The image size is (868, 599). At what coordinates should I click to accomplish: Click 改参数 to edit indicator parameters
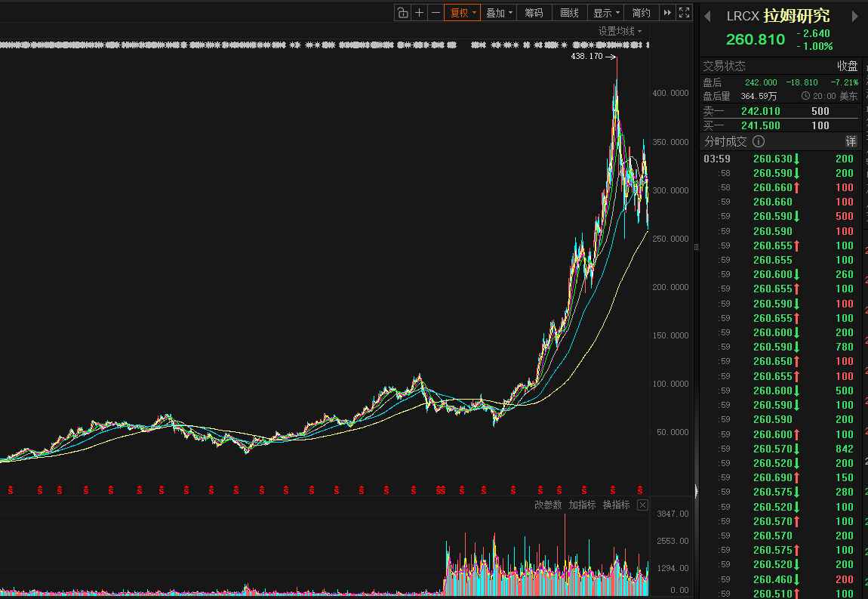click(x=548, y=505)
